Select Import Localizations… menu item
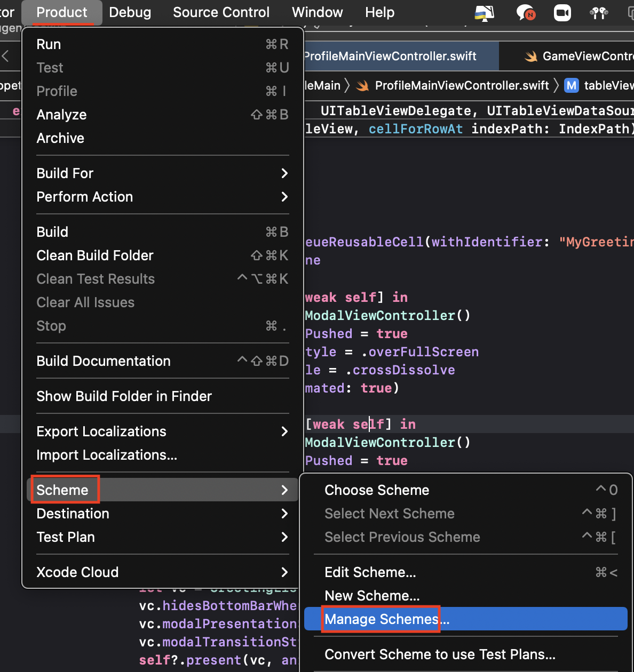634x672 pixels. [163, 455]
